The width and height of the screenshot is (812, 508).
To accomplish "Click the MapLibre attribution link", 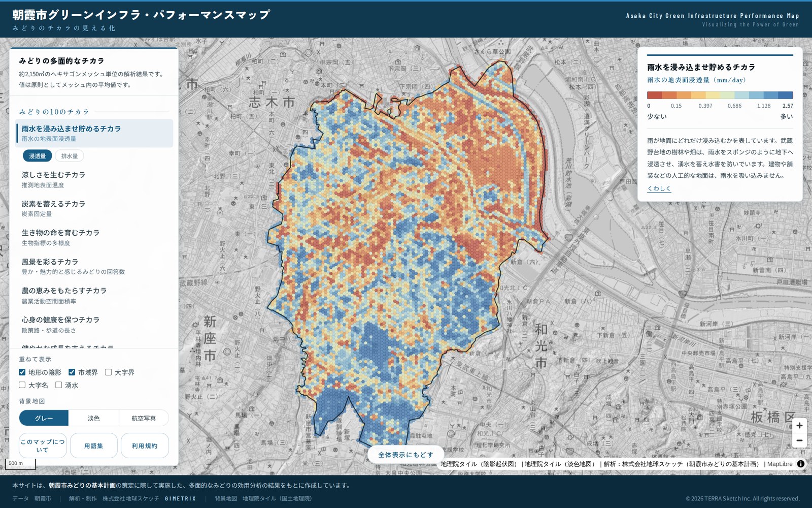I will click(780, 464).
